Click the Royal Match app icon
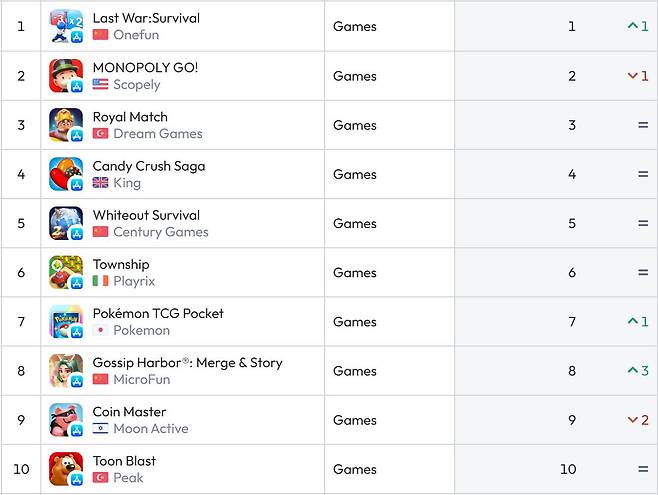 coord(66,125)
